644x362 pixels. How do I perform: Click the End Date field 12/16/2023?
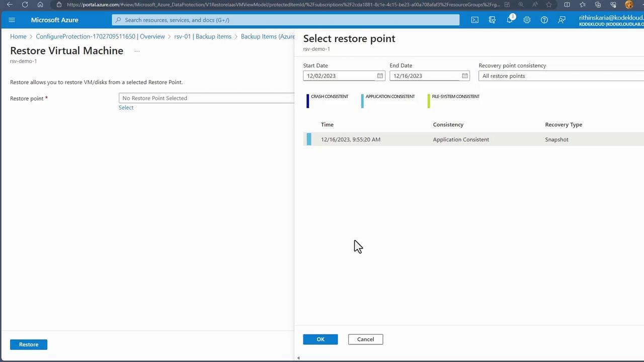(430, 76)
